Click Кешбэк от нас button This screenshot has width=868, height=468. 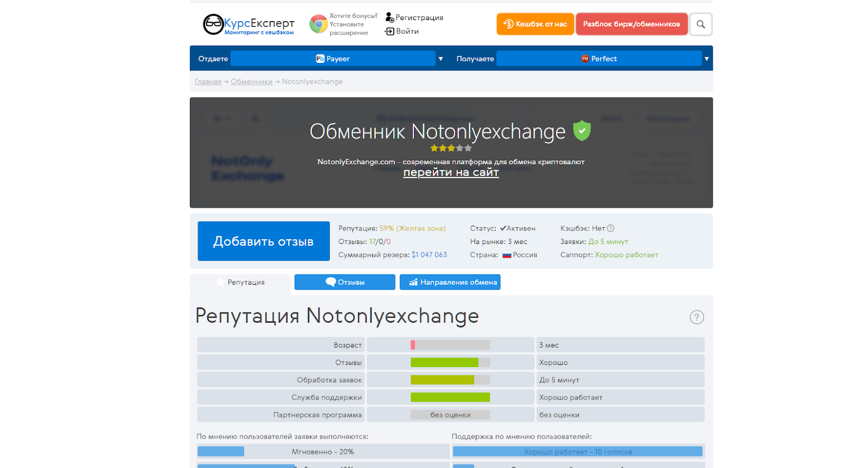coord(535,24)
